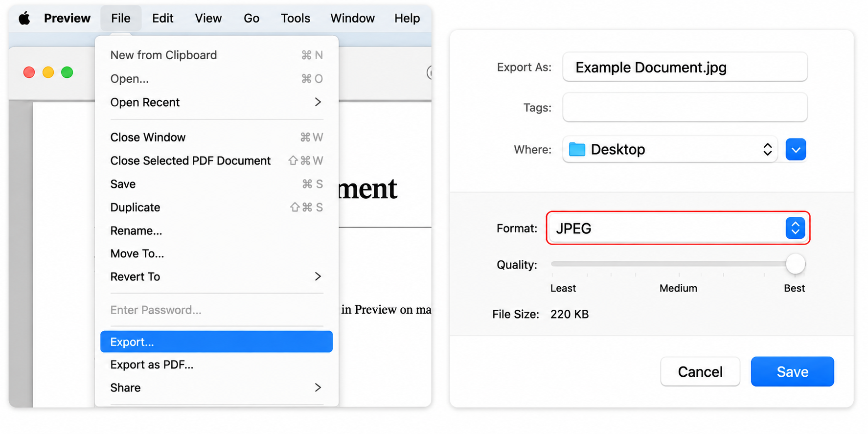Open the Go menu

point(251,19)
